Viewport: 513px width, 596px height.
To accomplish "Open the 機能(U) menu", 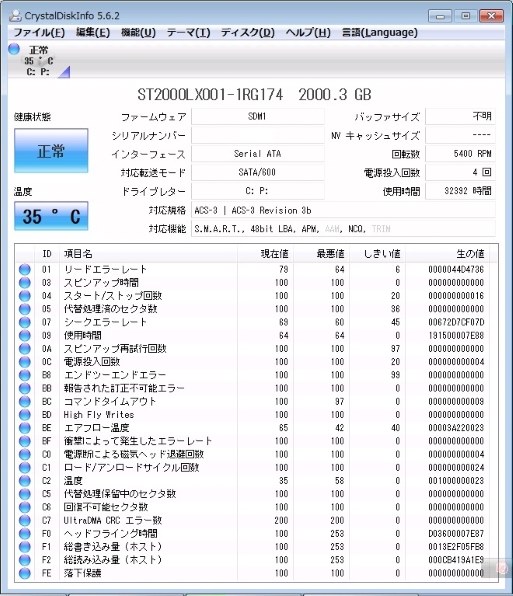I will coord(138,33).
